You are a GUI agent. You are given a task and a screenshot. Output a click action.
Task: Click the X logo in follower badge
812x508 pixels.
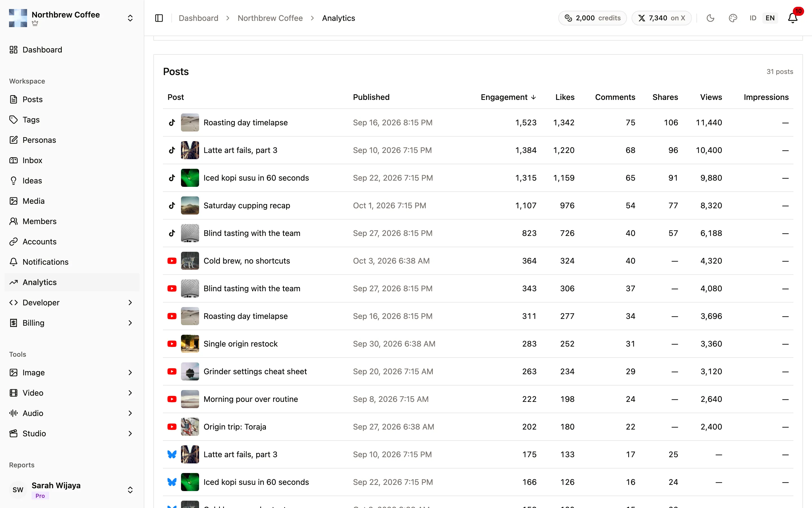pyautogui.click(x=641, y=18)
